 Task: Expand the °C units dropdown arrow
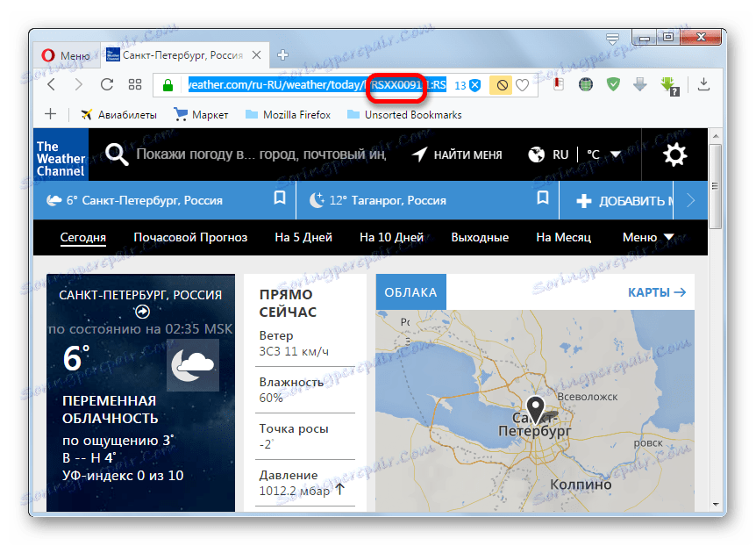point(616,154)
